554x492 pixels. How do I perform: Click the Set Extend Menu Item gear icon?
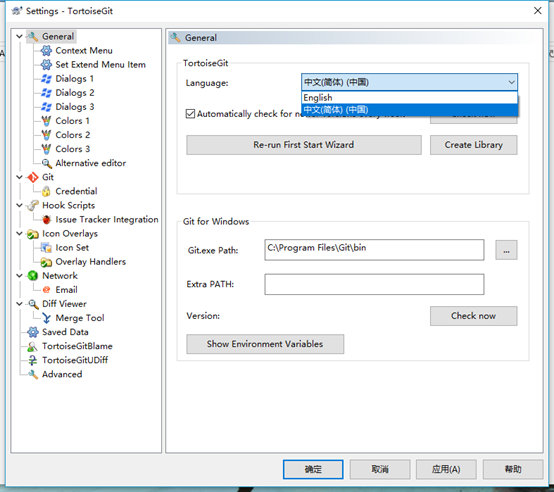[46, 65]
